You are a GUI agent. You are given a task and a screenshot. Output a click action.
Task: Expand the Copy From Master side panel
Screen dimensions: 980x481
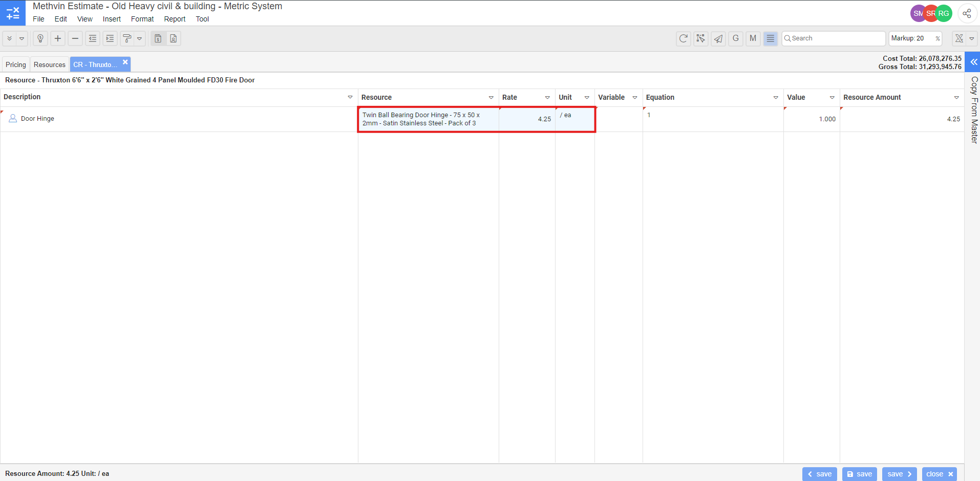pyautogui.click(x=973, y=62)
